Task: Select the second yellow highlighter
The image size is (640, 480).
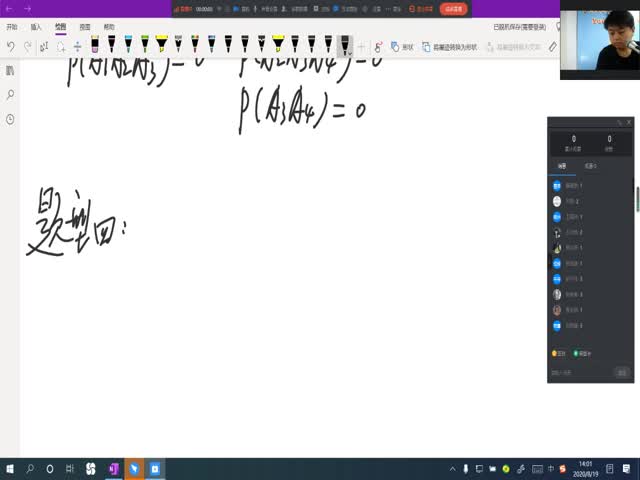Action: pos(278,44)
